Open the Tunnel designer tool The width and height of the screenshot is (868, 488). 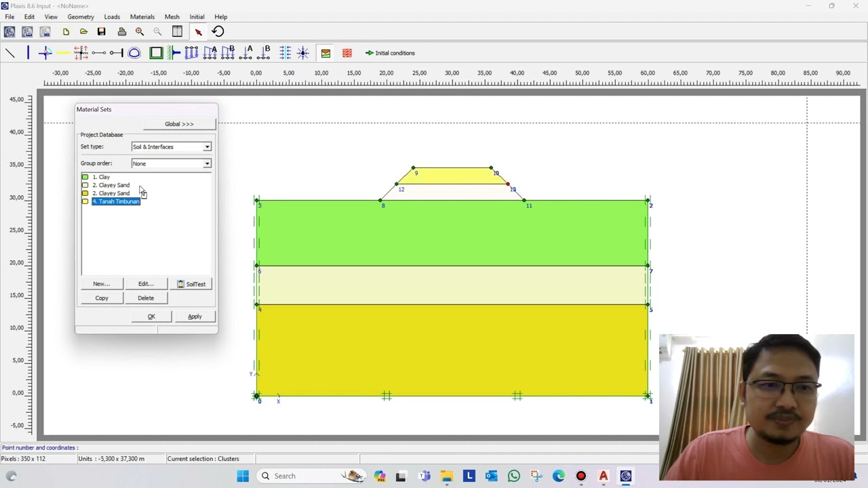pyautogui.click(x=134, y=53)
